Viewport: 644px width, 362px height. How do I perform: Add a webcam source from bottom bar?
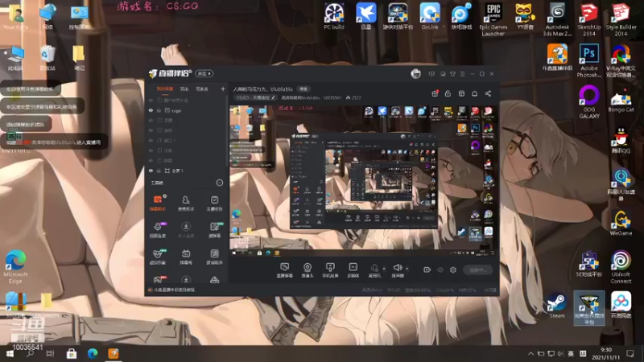(x=308, y=270)
